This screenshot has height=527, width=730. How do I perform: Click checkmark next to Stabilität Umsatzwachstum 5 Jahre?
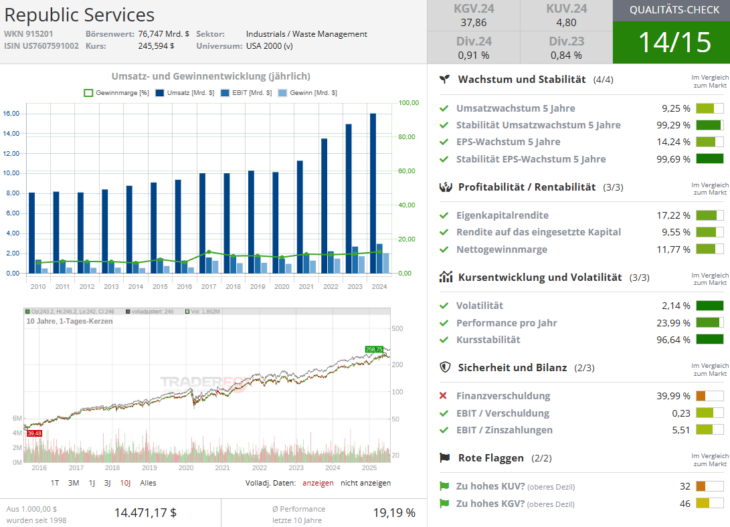click(444, 125)
